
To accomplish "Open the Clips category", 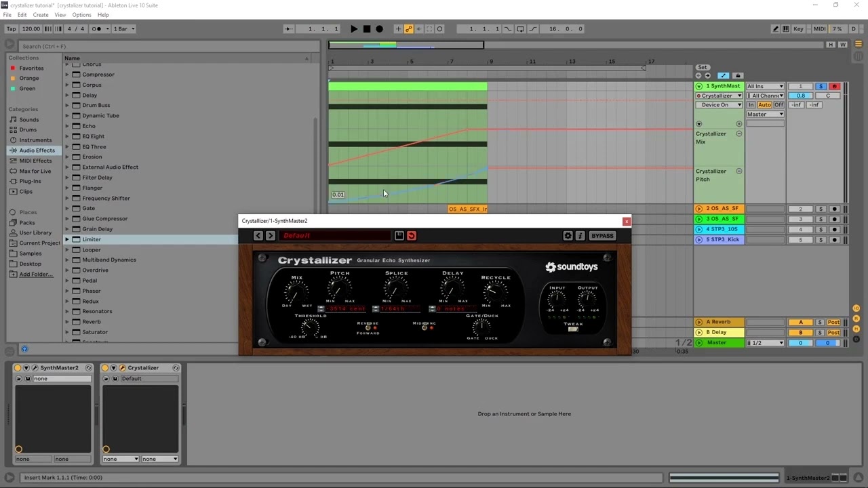I will (x=26, y=191).
